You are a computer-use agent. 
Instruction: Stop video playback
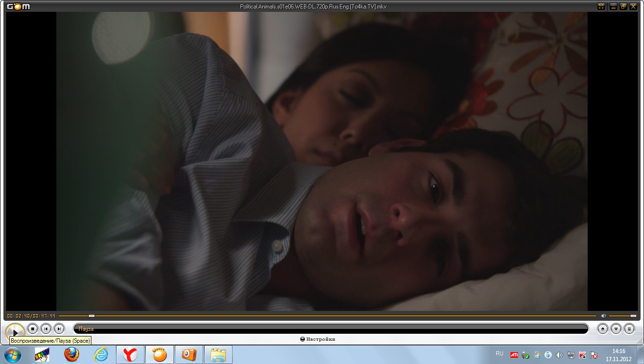(32, 328)
